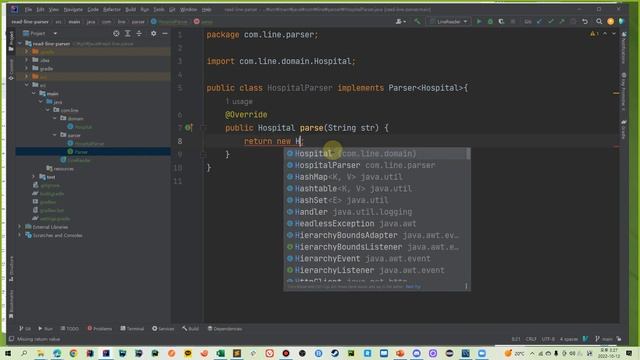Screen dimensions: 640x360
Task: Open the Terminal tool window tab
Action: [132, 329]
